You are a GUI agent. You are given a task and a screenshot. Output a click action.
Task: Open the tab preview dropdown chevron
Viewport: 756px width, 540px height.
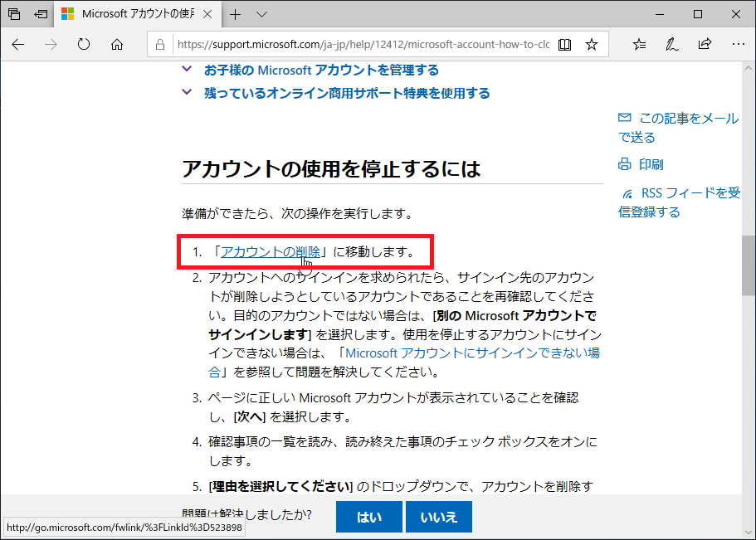click(x=261, y=14)
